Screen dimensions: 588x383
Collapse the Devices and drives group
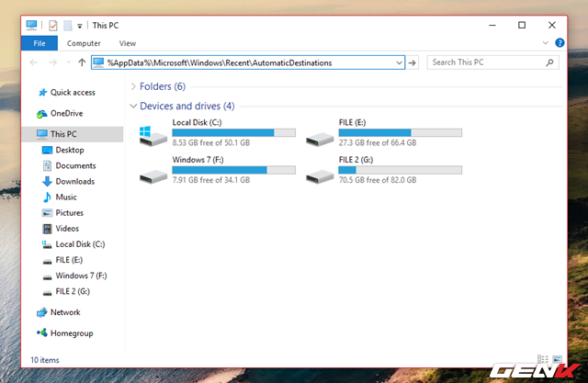(x=133, y=106)
